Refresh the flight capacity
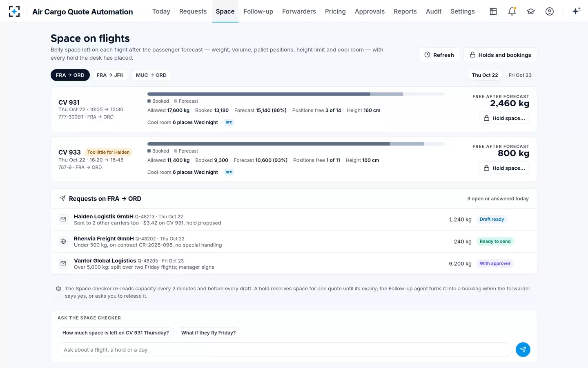 click(439, 55)
